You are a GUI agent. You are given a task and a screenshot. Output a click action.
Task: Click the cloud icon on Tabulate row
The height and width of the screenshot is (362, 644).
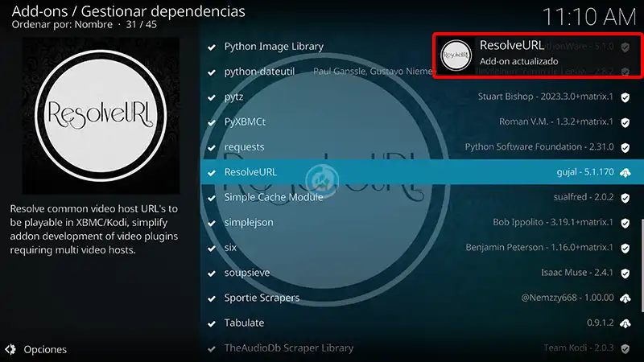pyautogui.click(x=625, y=323)
